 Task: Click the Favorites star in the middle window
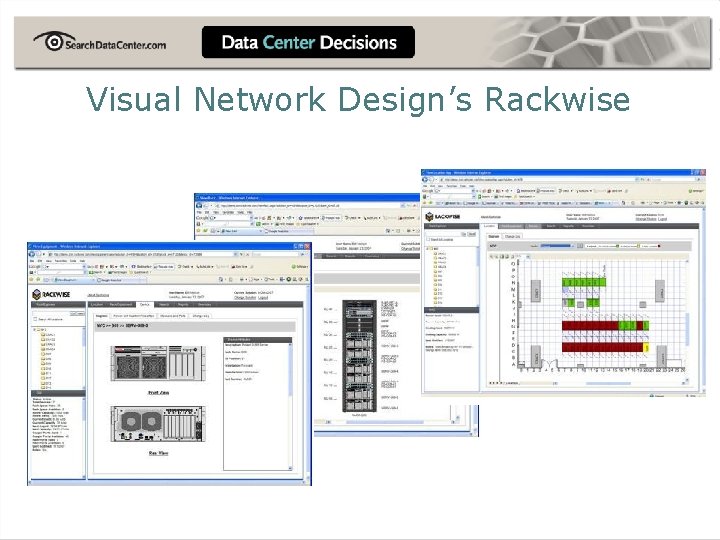(200, 231)
